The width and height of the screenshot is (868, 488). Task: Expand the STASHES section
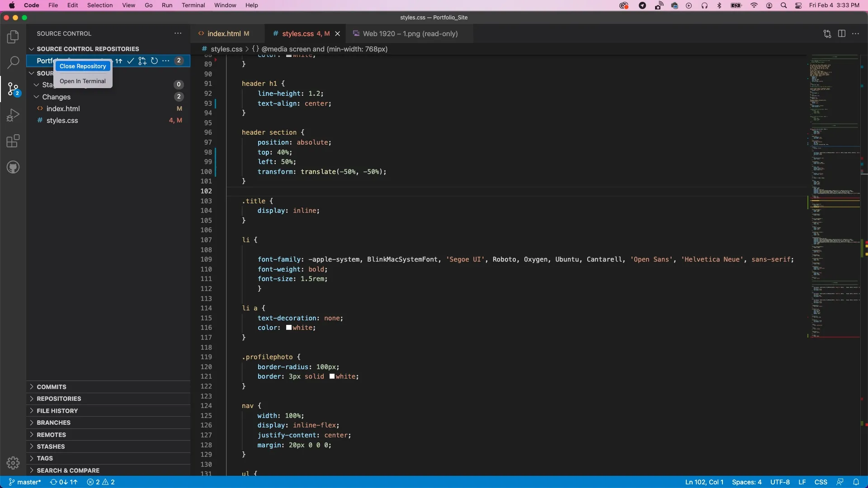pyautogui.click(x=51, y=446)
